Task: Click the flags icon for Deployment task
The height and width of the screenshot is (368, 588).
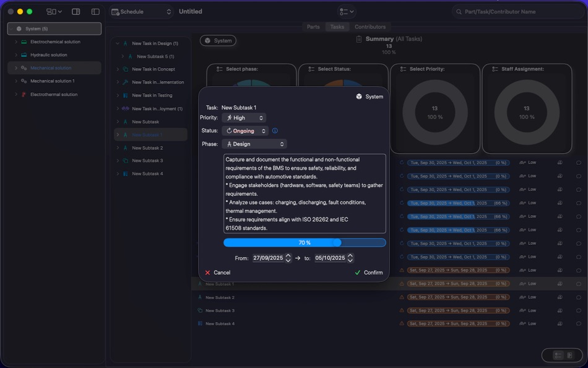Action: click(x=126, y=108)
